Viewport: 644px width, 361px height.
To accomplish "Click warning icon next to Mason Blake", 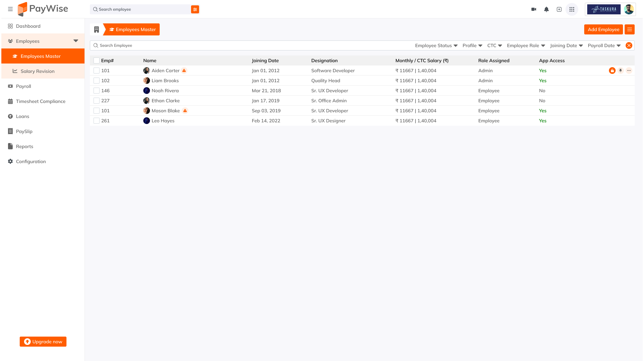I will click(185, 111).
